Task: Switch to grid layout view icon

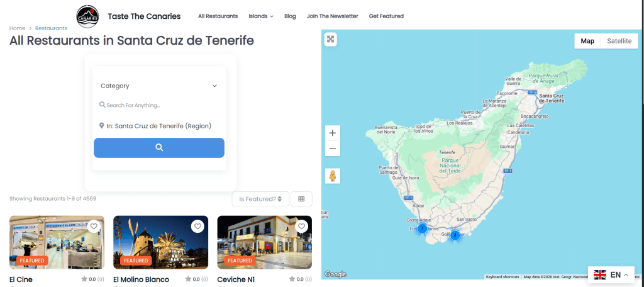Action: coord(301,199)
